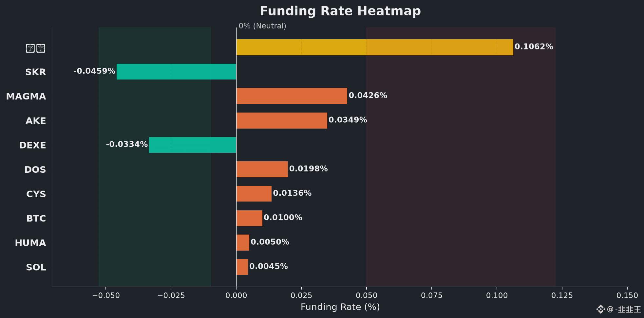Viewport: 644px width, 318px height.
Task: Select the 0.075 x-axis tick label
Action: (x=432, y=296)
